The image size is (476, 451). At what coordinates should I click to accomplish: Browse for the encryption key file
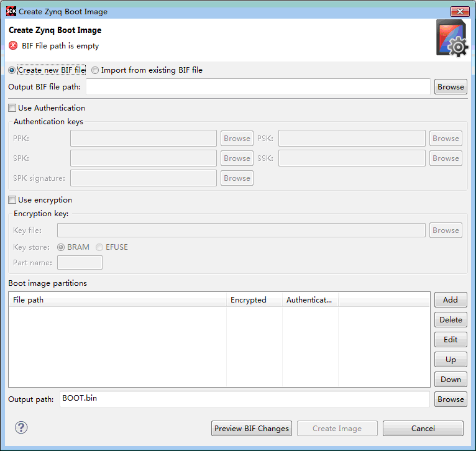tap(446, 230)
